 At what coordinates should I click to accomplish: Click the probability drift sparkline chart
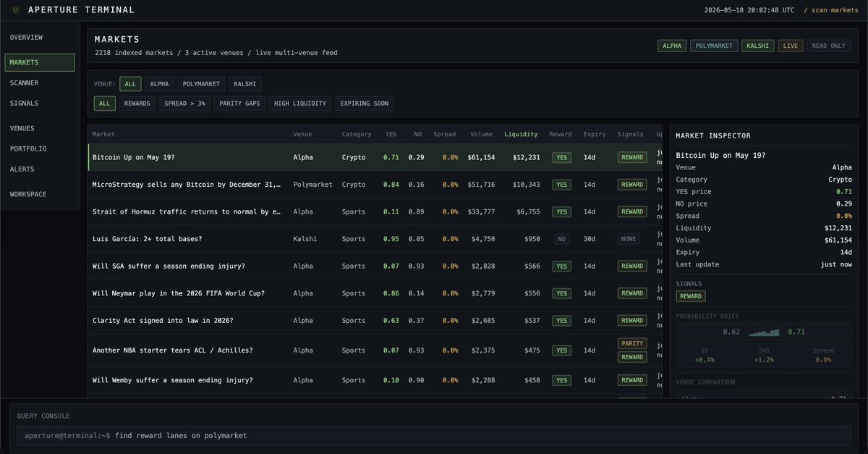pyautogui.click(x=764, y=332)
